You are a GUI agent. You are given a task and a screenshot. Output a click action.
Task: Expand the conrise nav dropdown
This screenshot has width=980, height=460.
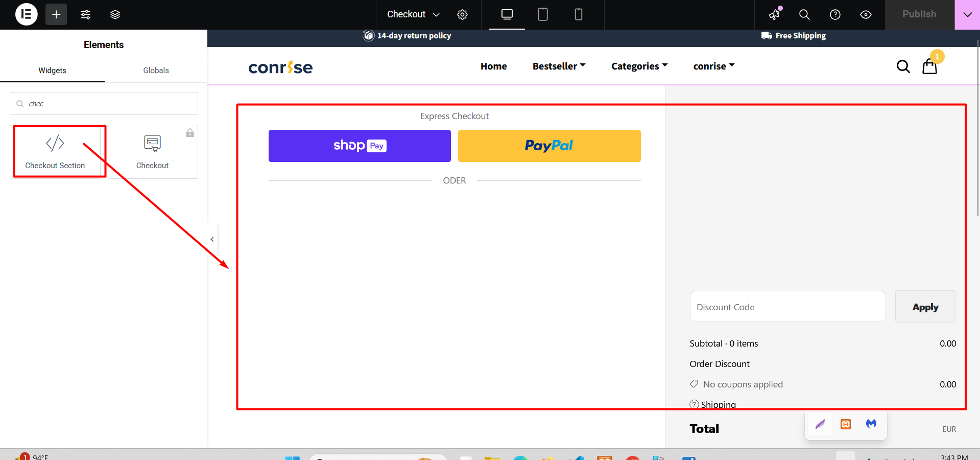[x=714, y=66]
